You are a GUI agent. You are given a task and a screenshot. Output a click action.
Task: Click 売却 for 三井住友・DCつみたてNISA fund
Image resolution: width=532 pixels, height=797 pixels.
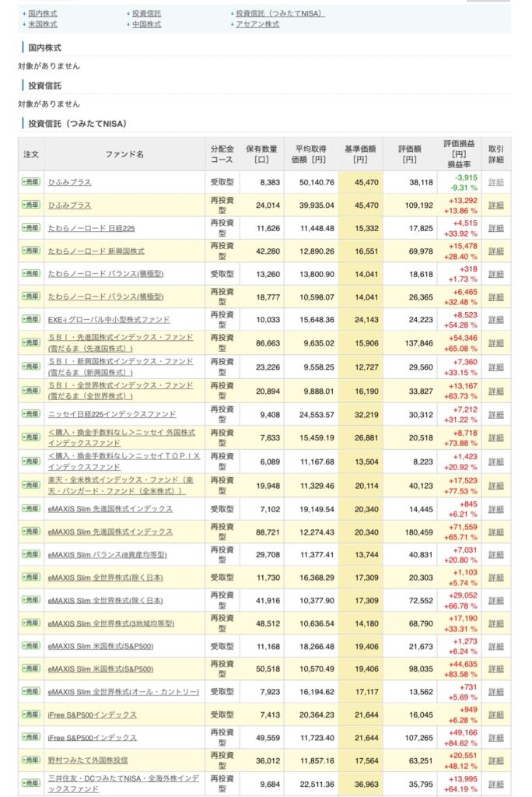pyautogui.click(x=31, y=783)
